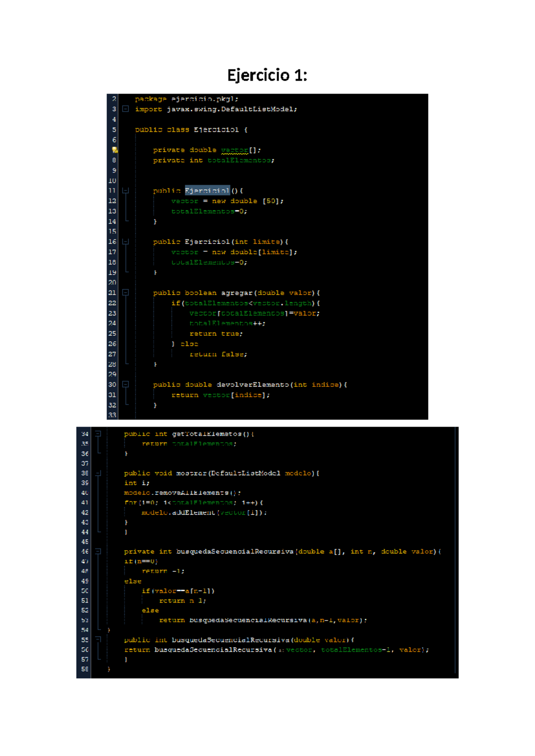Fold the devolverElemento method at line 30
This screenshot has width=535, height=756.
tap(126, 384)
